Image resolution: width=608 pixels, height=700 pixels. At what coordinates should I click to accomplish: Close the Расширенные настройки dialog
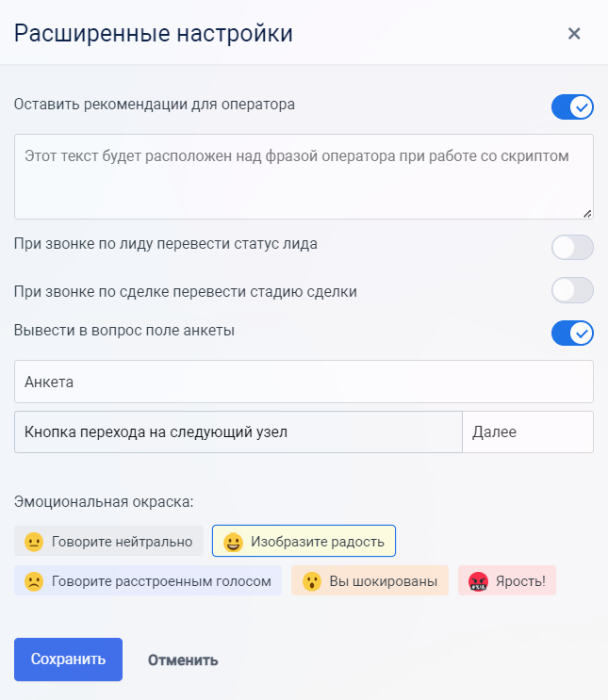click(x=573, y=34)
